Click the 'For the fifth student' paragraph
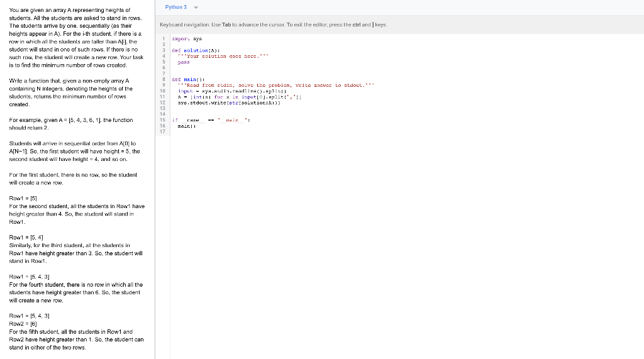The image size is (644, 359). click(x=76, y=340)
